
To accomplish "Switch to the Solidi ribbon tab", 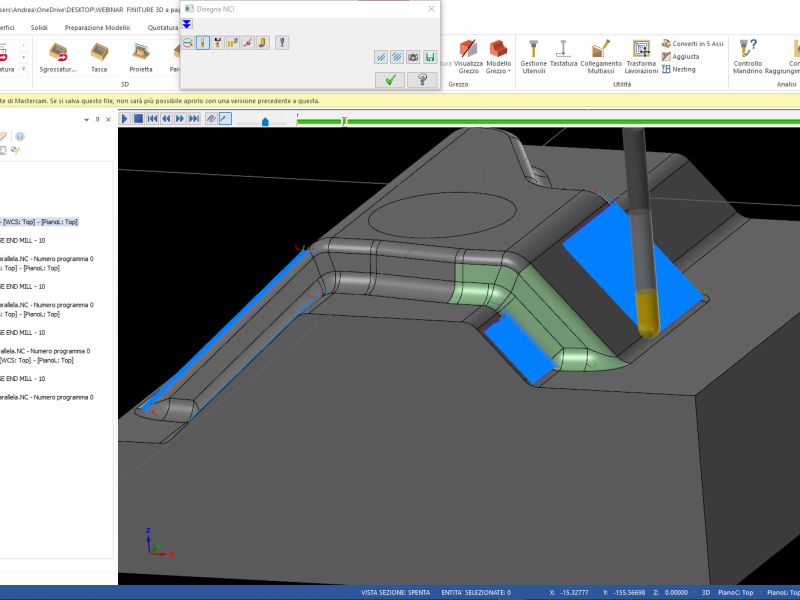I will tap(39, 28).
